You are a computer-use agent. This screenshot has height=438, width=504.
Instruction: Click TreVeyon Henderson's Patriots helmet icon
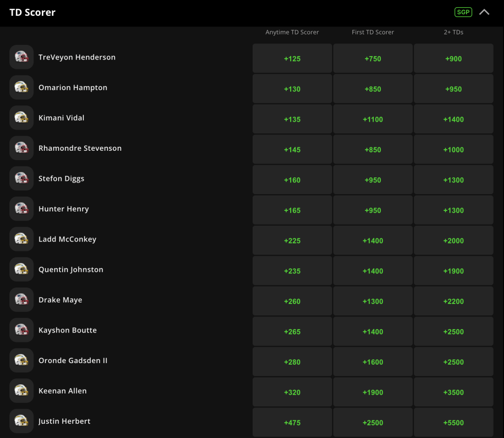[x=22, y=57]
